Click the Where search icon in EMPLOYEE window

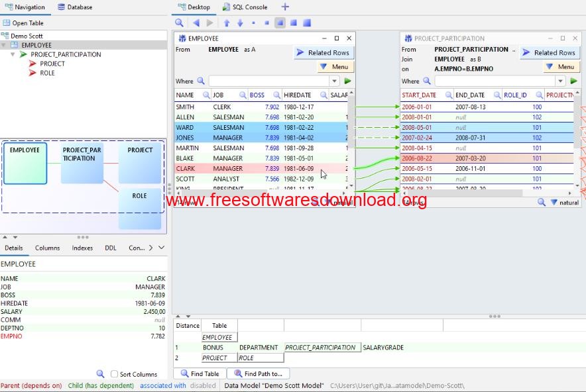point(201,81)
